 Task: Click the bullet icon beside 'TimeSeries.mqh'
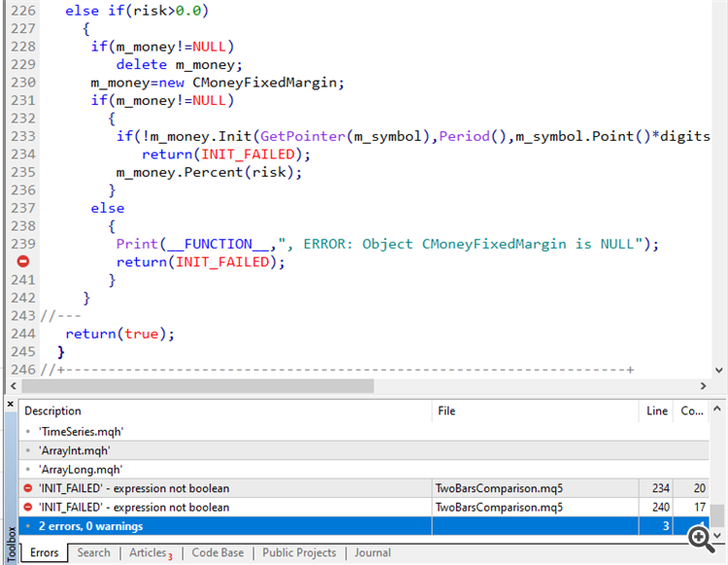[x=29, y=431]
